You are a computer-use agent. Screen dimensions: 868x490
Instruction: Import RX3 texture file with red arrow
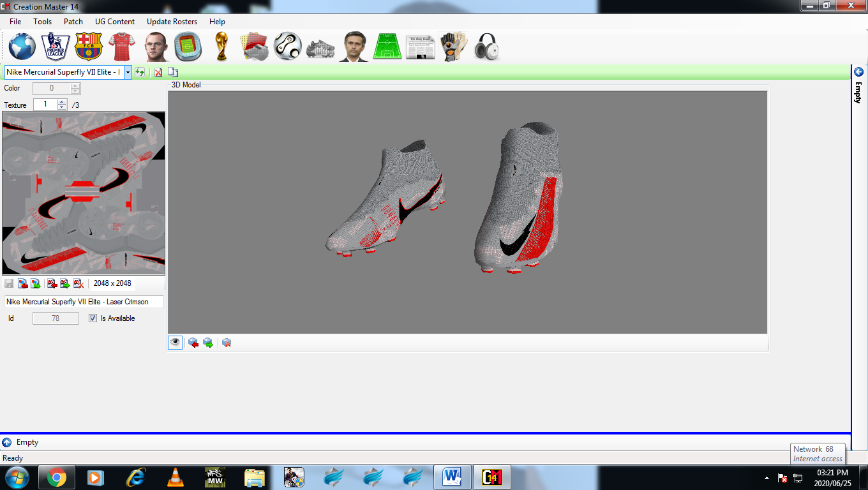52,283
